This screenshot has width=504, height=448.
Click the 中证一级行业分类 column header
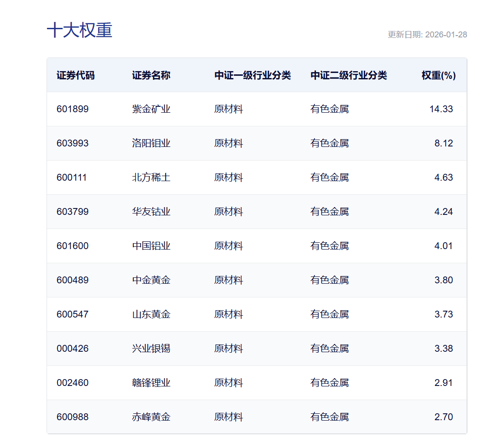[252, 75]
